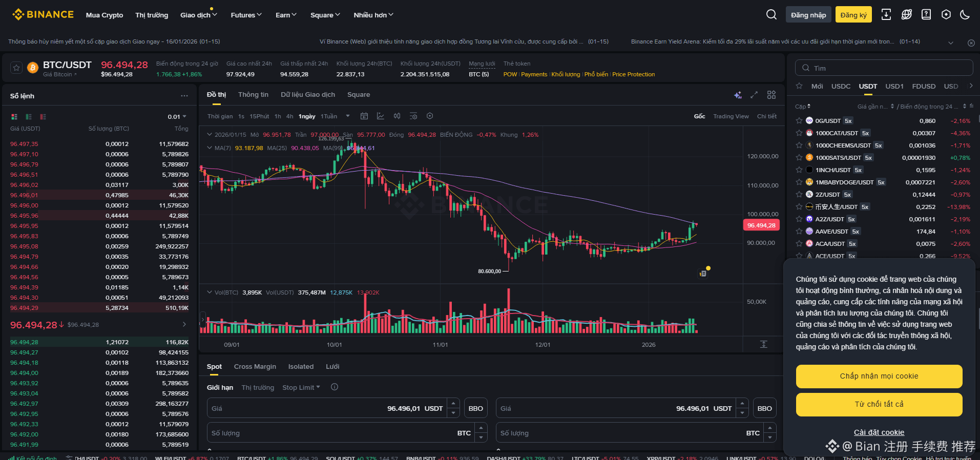Star the 1000CAT/USDT pair as favorite

(799, 133)
